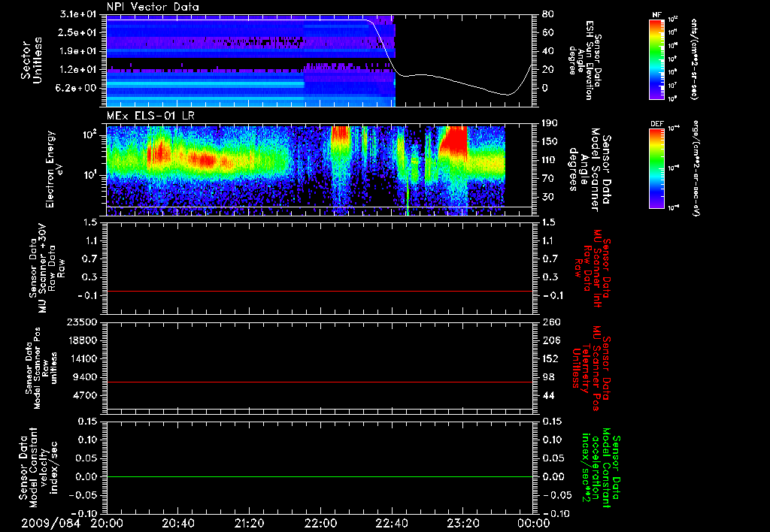Click the 1.2e+01 sector tick label
The image size is (770, 532).
click(77, 70)
